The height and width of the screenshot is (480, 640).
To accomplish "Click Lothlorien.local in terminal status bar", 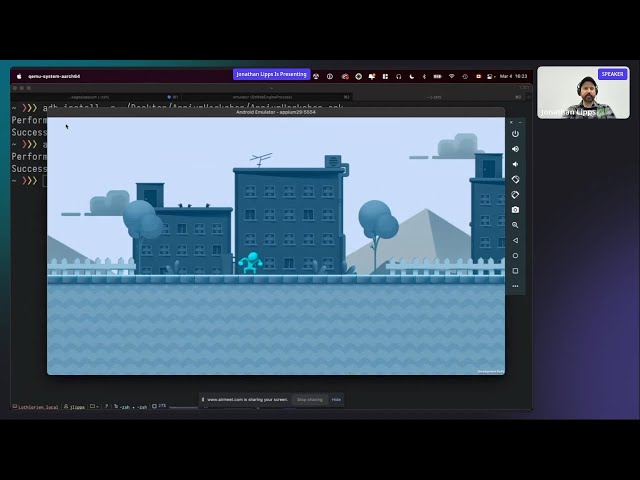I will pyautogui.click(x=36, y=407).
